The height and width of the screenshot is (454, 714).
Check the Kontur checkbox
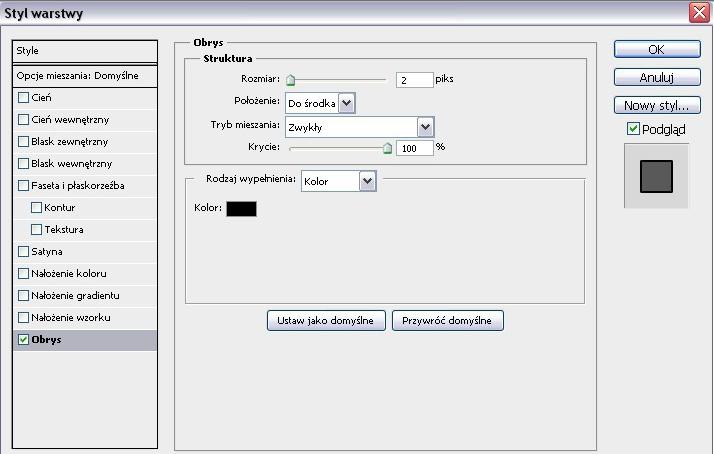[x=36, y=208]
